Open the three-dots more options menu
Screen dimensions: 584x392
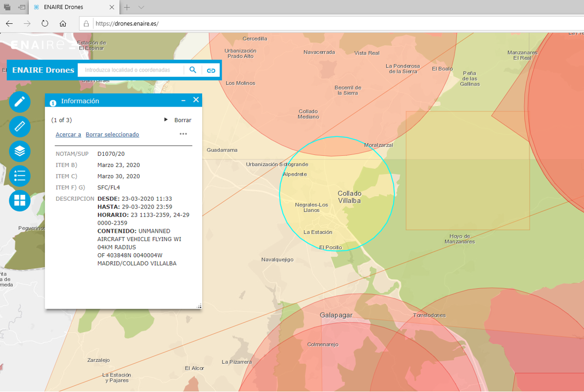click(x=183, y=133)
